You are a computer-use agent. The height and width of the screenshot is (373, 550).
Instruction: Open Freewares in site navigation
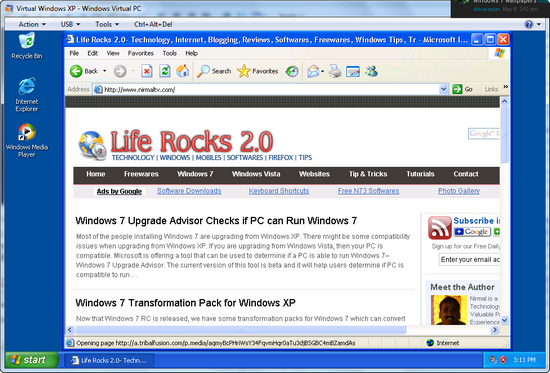click(141, 174)
